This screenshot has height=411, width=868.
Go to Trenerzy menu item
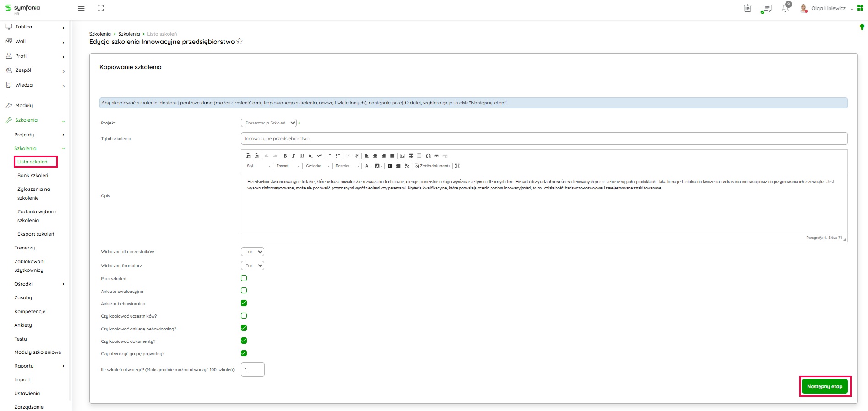click(x=25, y=248)
